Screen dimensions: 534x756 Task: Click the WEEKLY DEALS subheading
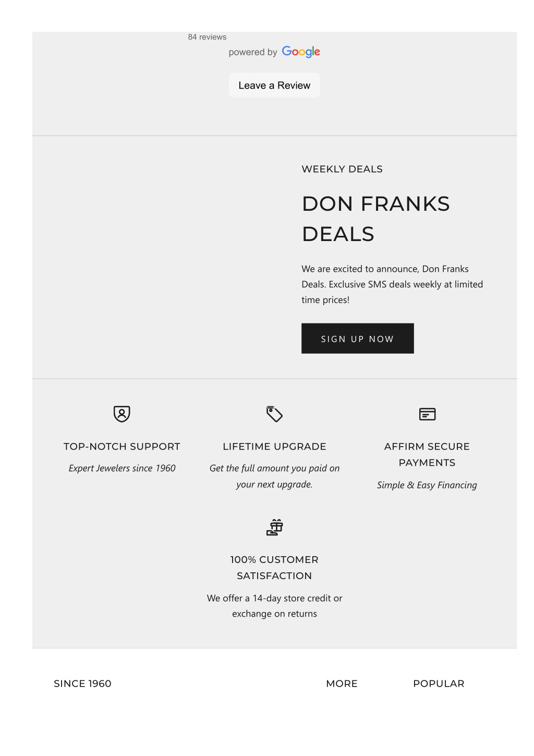click(342, 169)
